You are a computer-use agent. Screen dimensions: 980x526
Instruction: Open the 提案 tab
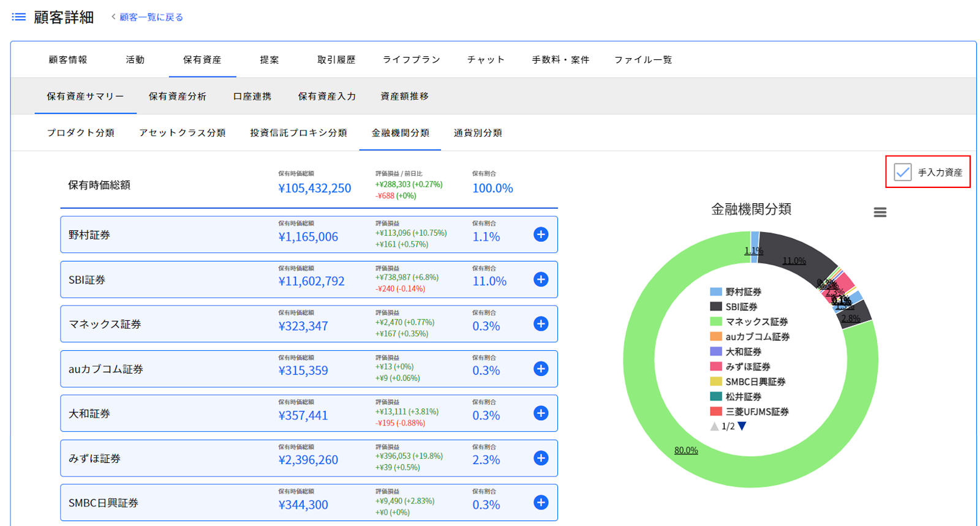point(269,59)
